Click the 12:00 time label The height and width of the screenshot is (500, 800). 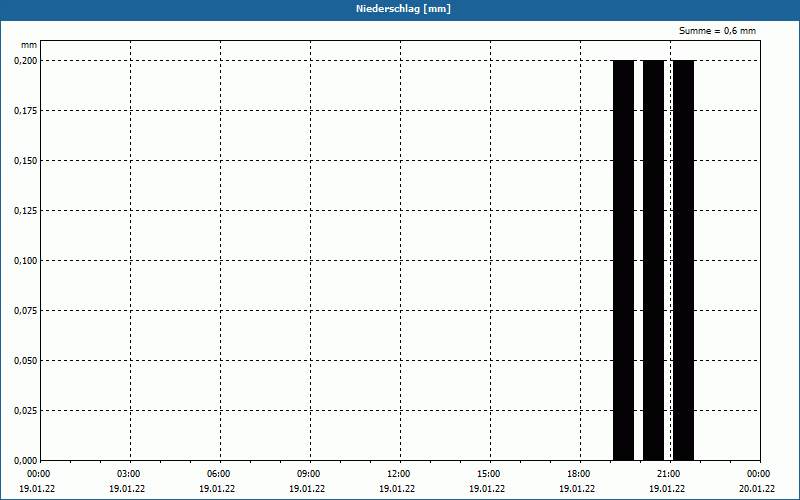pyautogui.click(x=398, y=474)
